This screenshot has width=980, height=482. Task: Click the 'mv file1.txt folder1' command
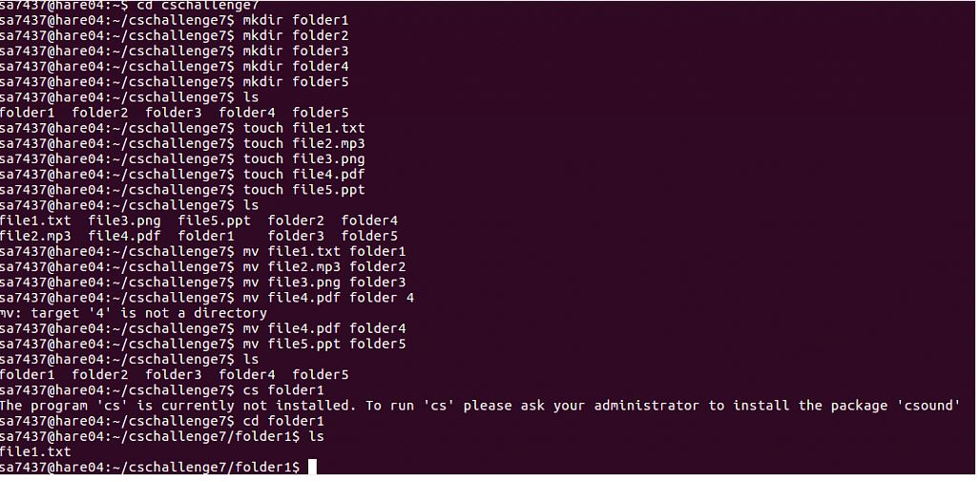(324, 252)
